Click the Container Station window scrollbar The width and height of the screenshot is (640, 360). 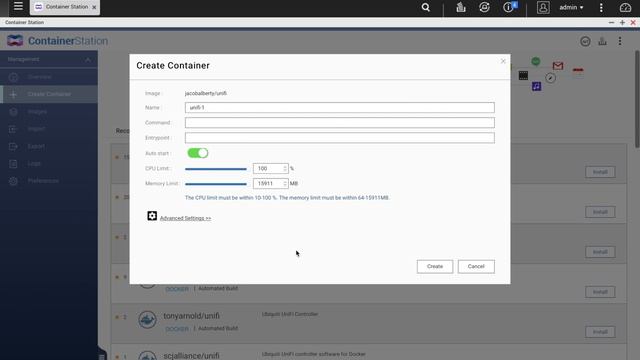(637, 99)
